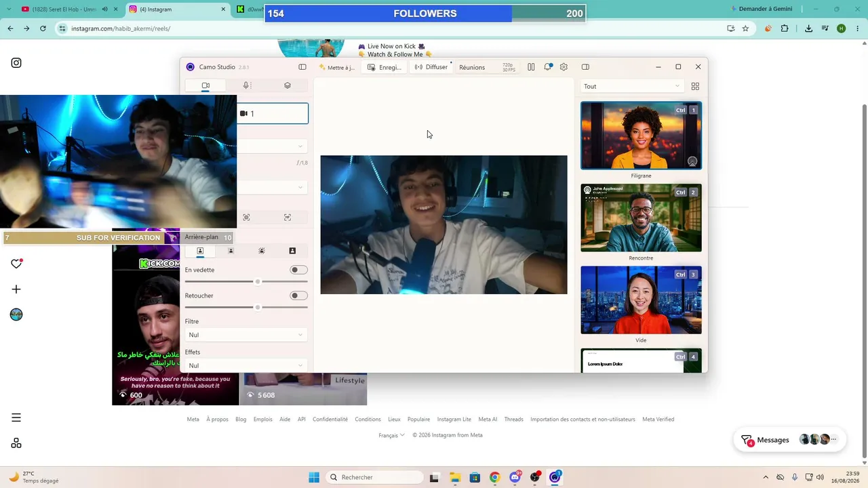This screenshot has height=488, width=868.
Task: Select the Filigrane scene thumbnail
Action: click(641, 136)
